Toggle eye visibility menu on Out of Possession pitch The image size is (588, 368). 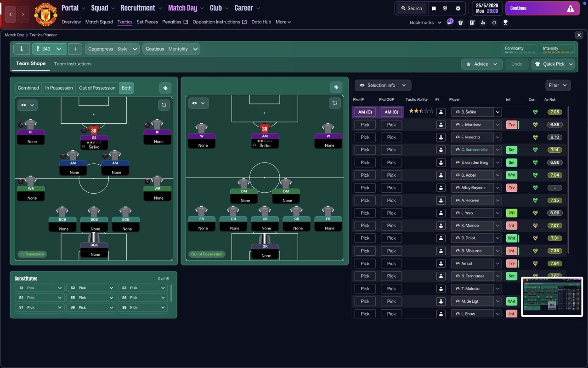(x=198, y=103)
